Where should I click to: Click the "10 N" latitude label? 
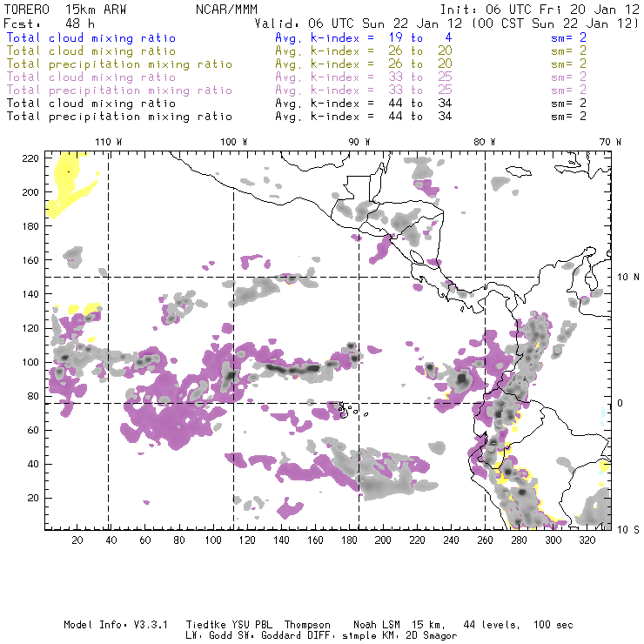click(x=628, y=278)
